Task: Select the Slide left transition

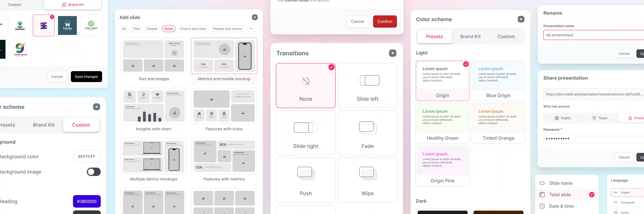Action: tap(367, 86)
